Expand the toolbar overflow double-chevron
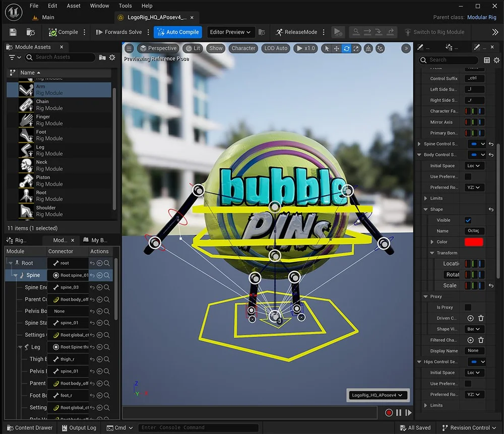This screenshot has width=504, height=434. (x=495, y=32)
